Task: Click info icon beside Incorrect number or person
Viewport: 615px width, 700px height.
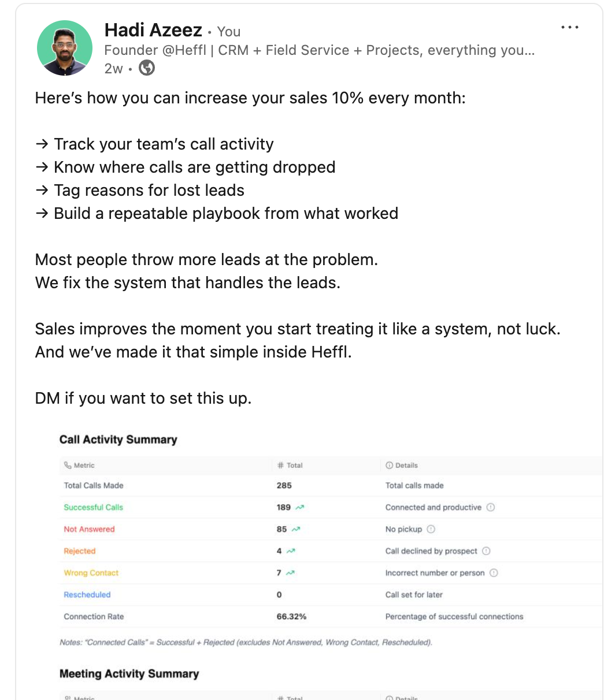Action: [x=494, y=573]
